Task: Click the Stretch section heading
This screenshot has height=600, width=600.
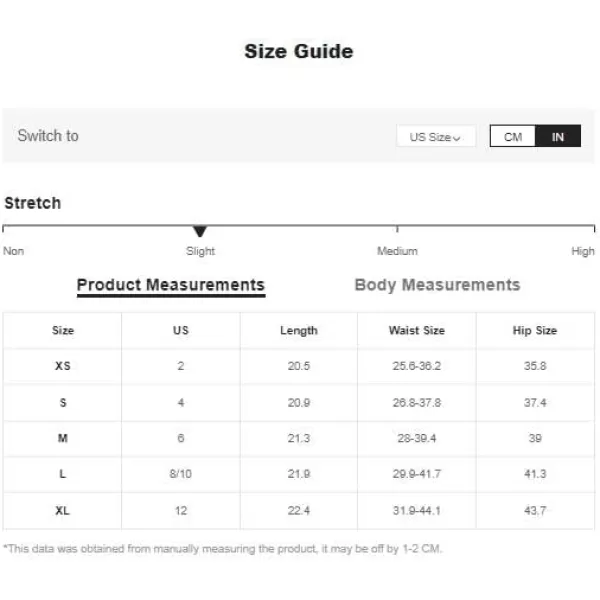Action: [x=33, y=203]
